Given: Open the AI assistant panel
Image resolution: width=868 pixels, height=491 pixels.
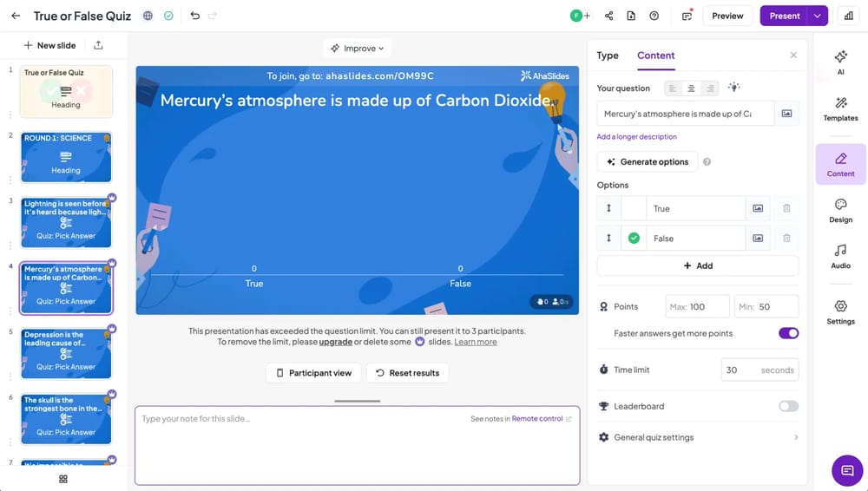Looking at the screenshot, I should 840,62.
